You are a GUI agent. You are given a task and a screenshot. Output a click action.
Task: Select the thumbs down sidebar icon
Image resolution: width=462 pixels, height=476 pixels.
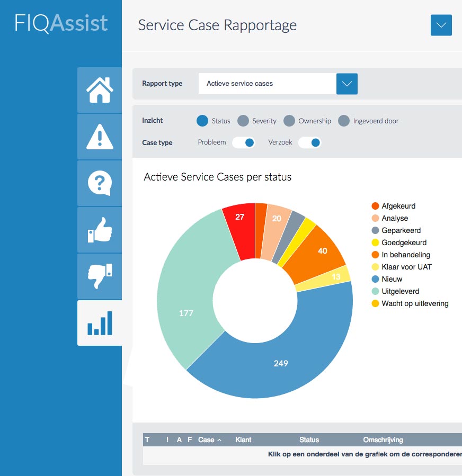coord(100,276)
